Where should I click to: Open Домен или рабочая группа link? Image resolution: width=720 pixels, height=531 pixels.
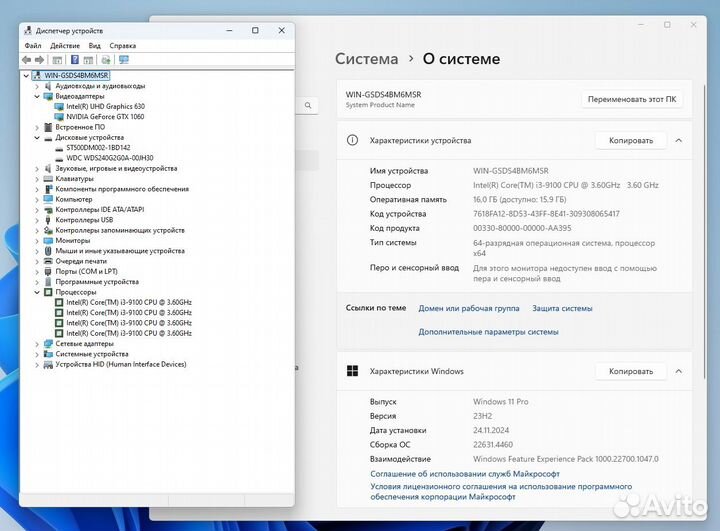click(469, 308)
